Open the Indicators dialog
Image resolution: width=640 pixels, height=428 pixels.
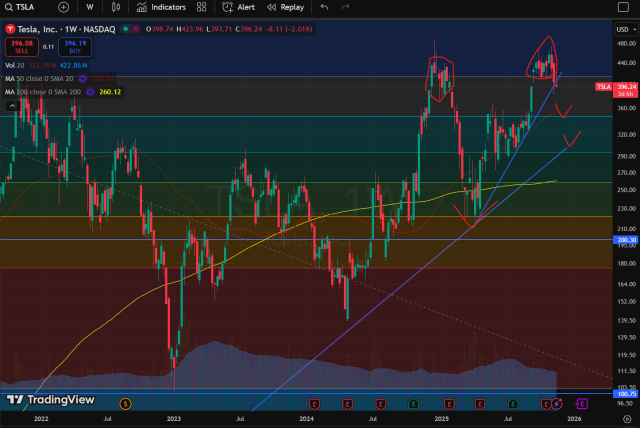pyautogui.click(x=161, y=7)
